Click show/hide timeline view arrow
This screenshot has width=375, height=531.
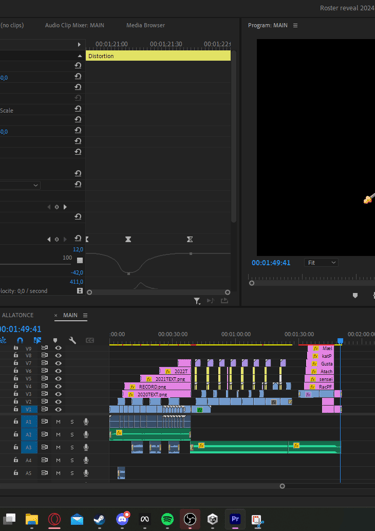(79, 44)
